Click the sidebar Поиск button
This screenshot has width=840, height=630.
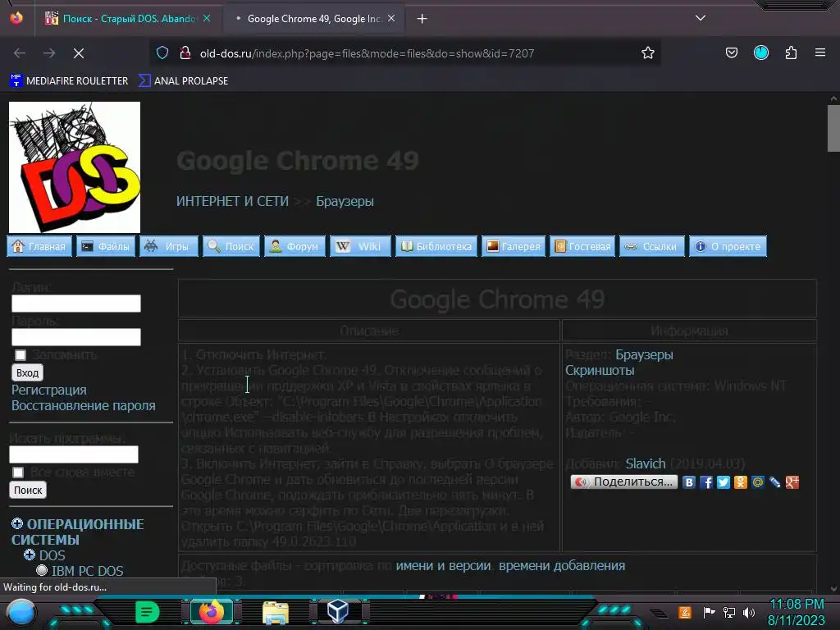(28, 490)
